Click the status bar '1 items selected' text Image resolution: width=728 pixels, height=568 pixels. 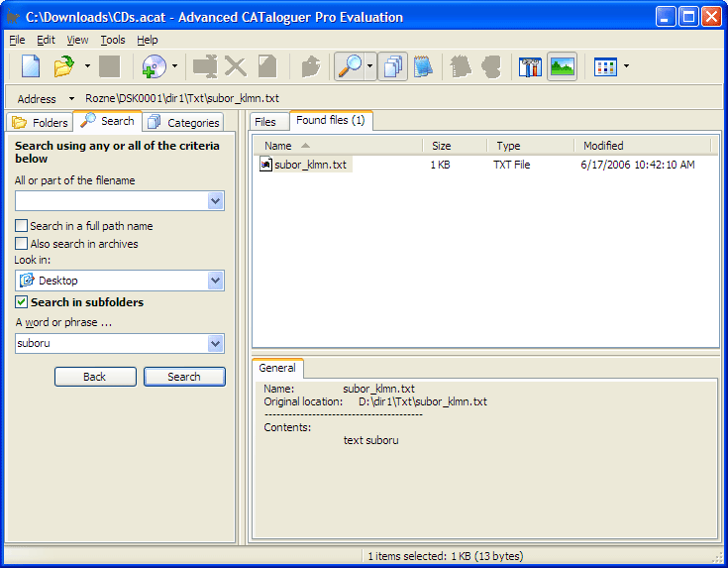coord(446,556)
